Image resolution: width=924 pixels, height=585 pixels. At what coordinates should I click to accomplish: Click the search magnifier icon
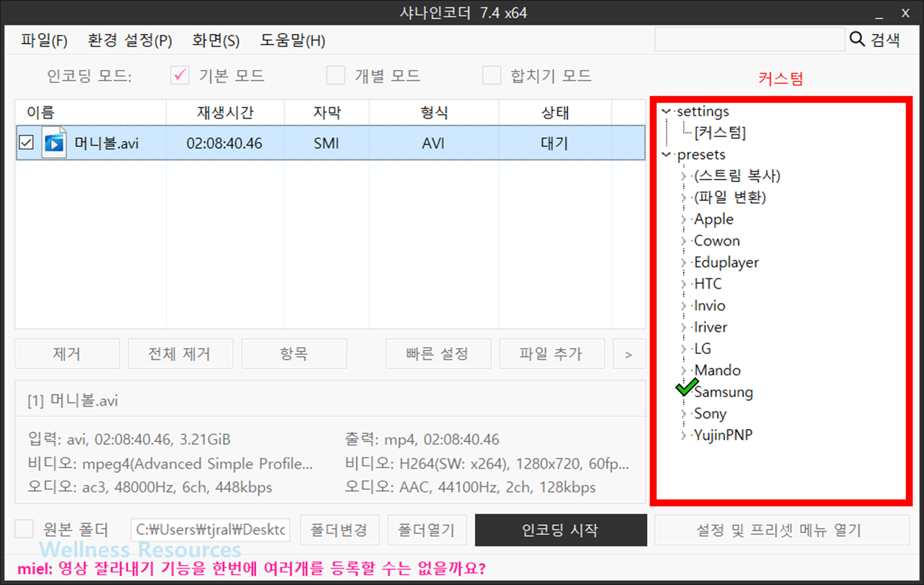point(857,39)
